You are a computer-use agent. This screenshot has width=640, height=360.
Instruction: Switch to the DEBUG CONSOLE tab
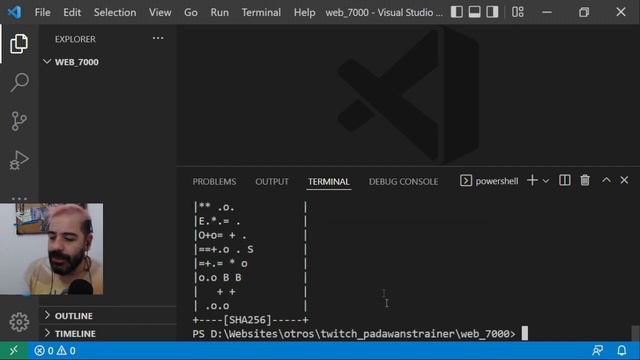pyautogui.click(x=403, y=181)
